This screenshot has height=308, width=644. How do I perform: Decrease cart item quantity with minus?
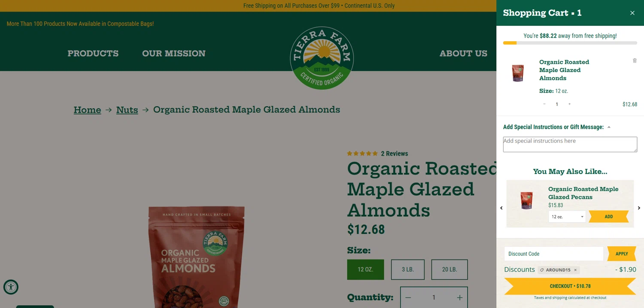tap(544, 104)
